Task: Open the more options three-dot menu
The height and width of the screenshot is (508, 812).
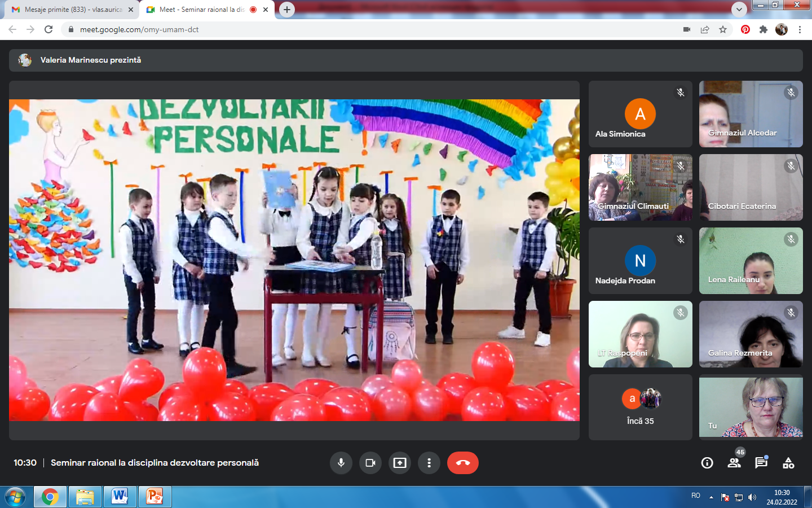Action: [429, 463]
